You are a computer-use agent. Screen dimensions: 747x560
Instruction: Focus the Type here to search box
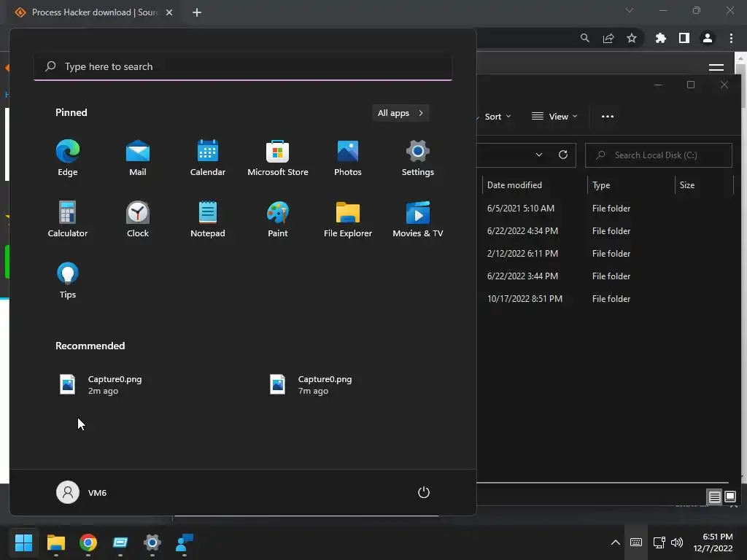(x=243, y=66)
